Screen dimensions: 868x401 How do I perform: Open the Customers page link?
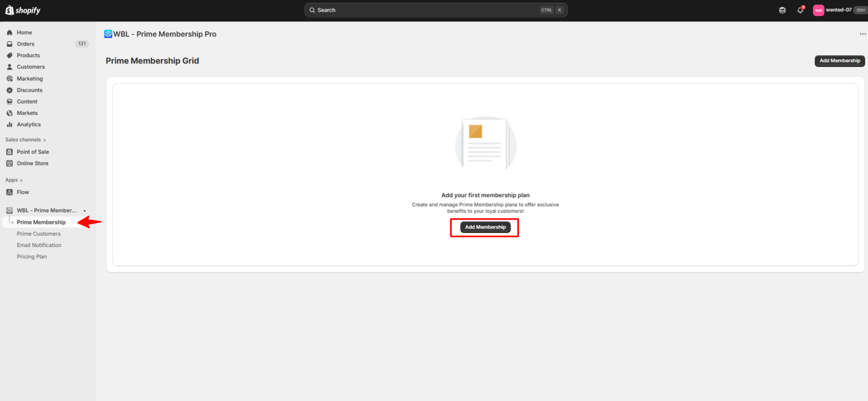point(31,67)
